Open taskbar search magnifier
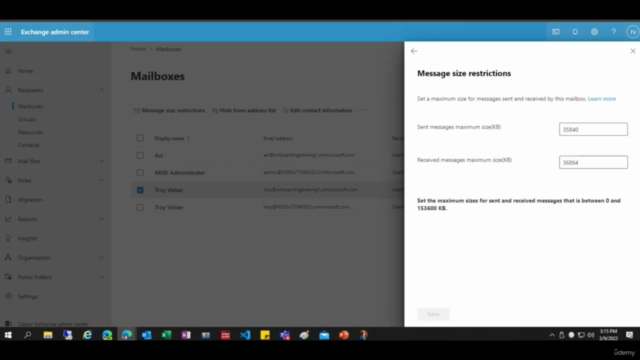This screenshot has height=360, width=640. 27,335
